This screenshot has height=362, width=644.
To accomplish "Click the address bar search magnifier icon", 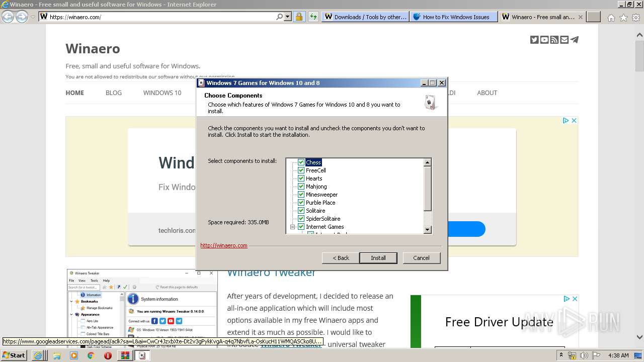I will pyautogui.click(x=280, y=17).
